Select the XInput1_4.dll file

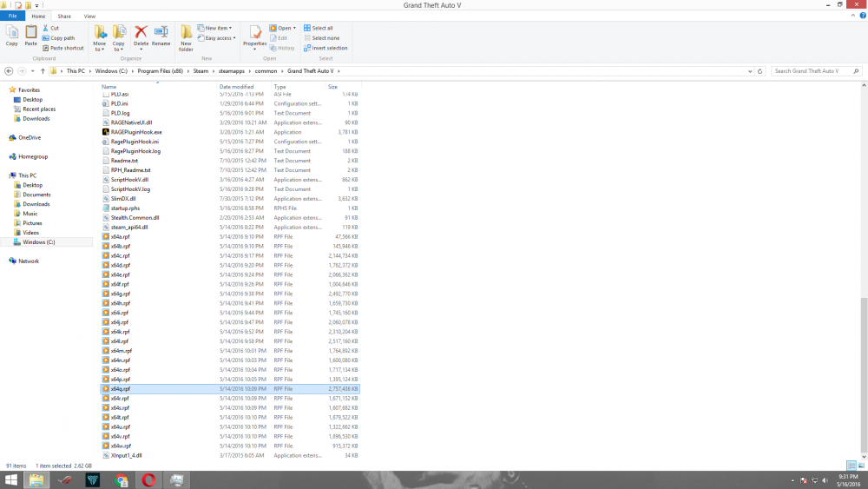(230, 455)
